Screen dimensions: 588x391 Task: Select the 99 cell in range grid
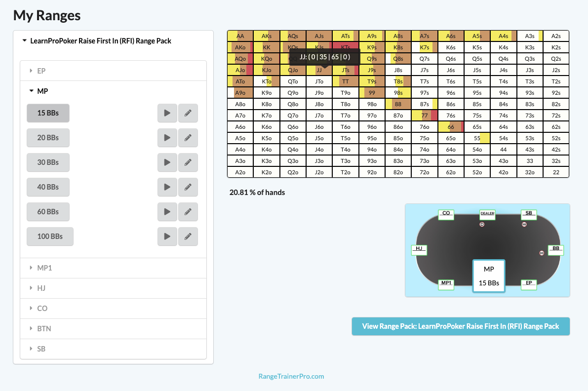[372, 93]
